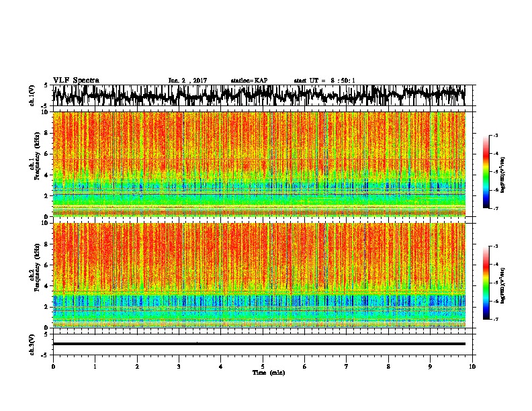Click the log(PSD) units label beside ch.2 color bar
This screenshot has width=532, height=411.
(502, 285)
